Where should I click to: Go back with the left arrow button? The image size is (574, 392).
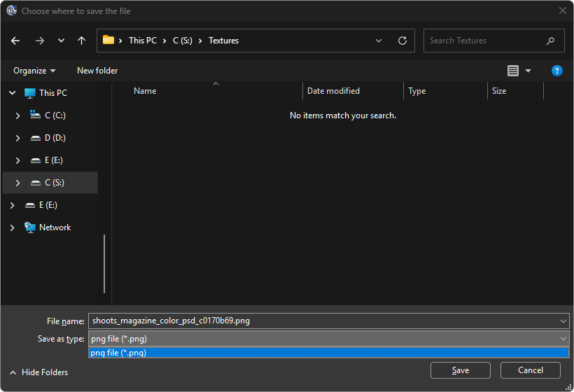[x=15, y=41]
